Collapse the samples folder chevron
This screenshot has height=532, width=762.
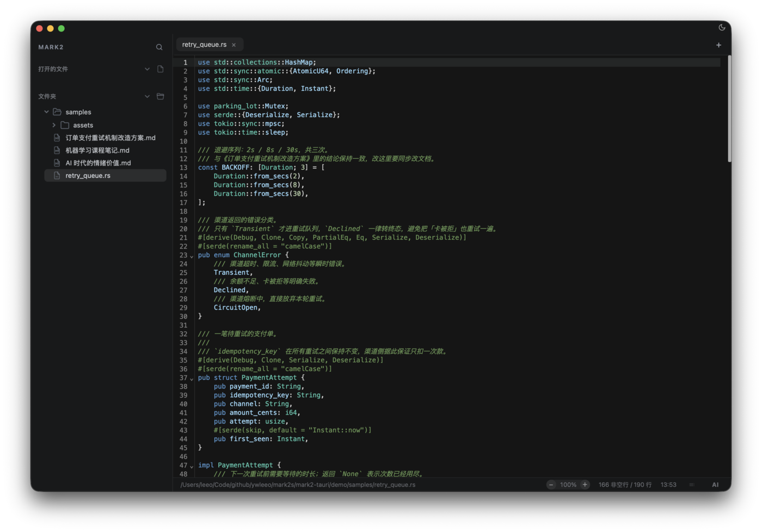(46, 112)
